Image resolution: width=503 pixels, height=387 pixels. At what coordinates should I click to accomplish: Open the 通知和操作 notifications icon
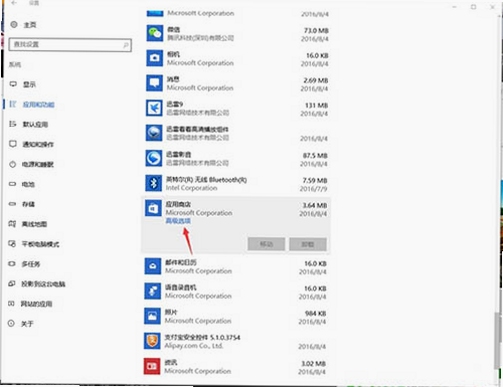[13, 144]
